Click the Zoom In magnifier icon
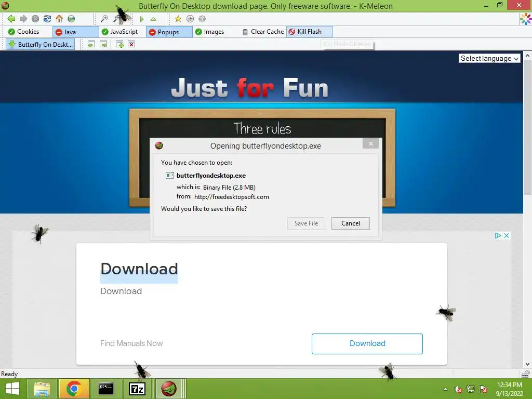The width and height of the screenshot is (532, 399). (x=104, y=19)
